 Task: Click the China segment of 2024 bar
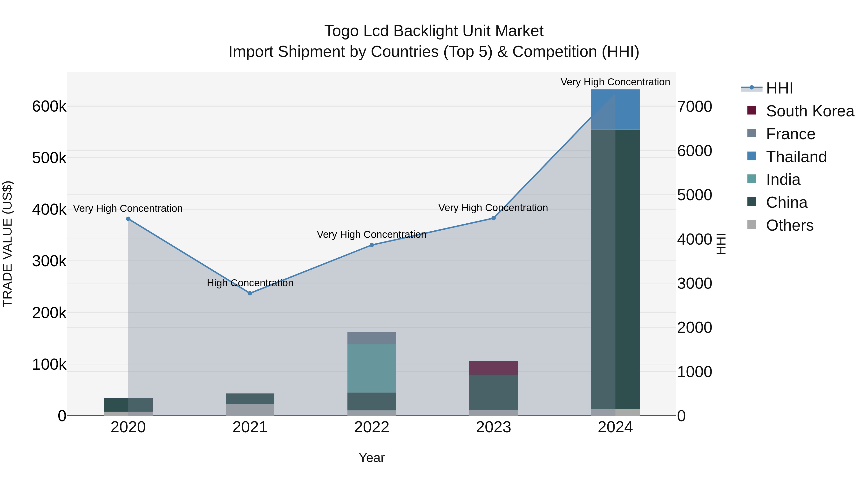coord(615,269)
